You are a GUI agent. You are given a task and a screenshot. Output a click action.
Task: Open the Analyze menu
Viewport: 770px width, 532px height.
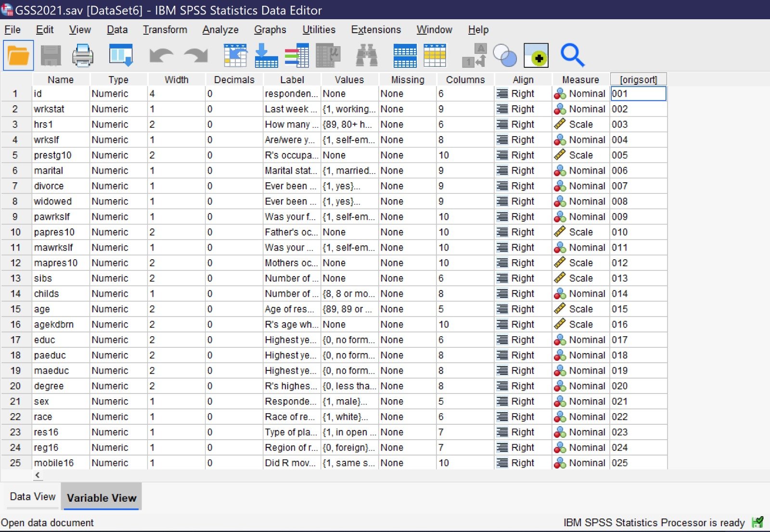pos(220,30)
